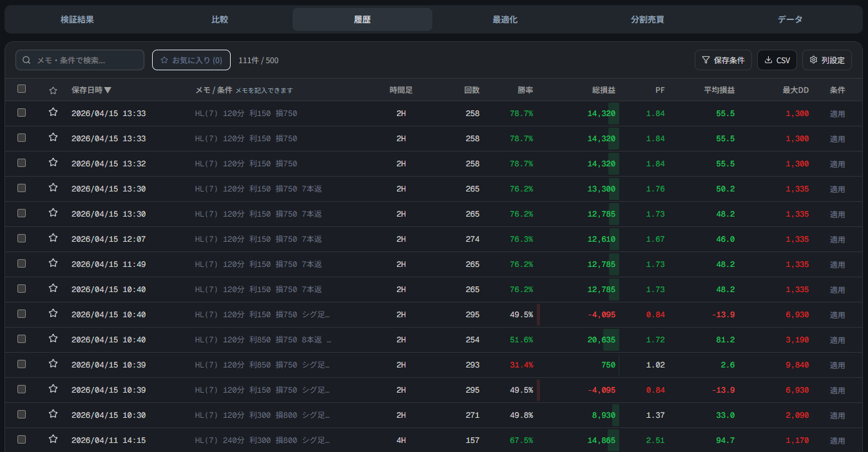The width and height of the screenshot is (868, 452).
Task: Star the row with total profit 13,300
Action: pos(53,188)
